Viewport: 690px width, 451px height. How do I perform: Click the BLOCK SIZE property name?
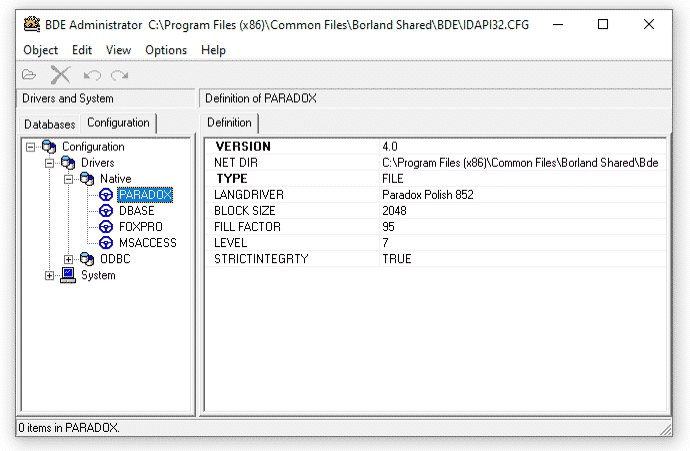pos(245,211)
